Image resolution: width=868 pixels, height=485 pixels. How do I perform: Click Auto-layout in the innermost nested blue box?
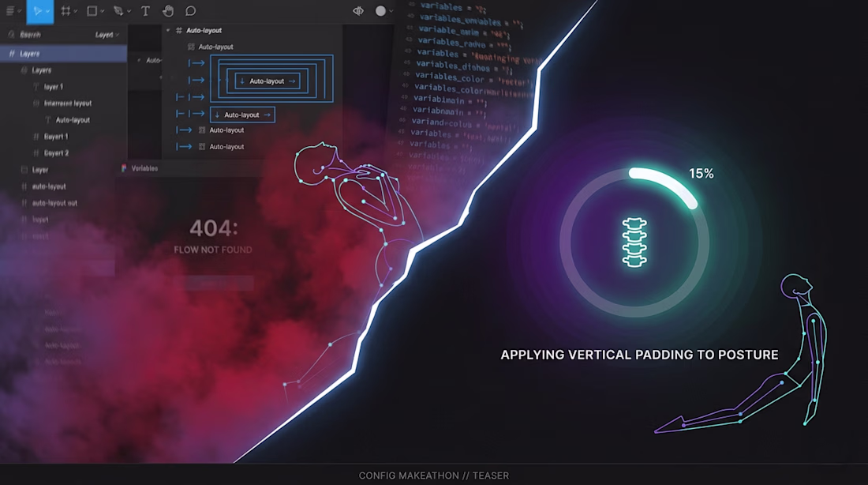click(267, 81)
